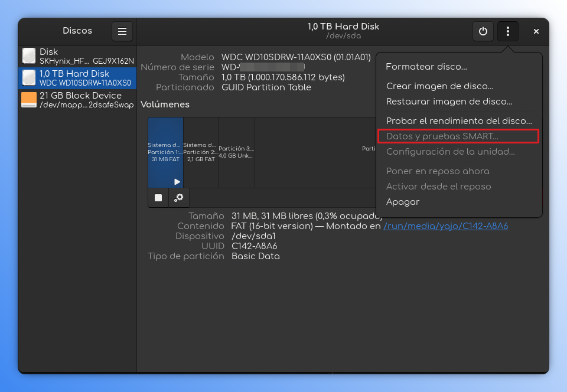Select Partición 1 31 MB FAT volume
This screenshot has height=392, width=567.
tap(165, 152)
